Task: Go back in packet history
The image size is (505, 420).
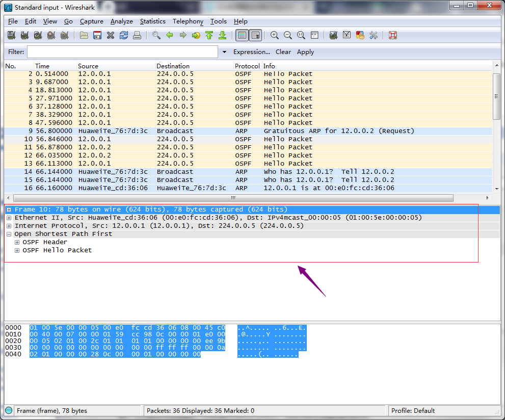Action: point(170,35)
